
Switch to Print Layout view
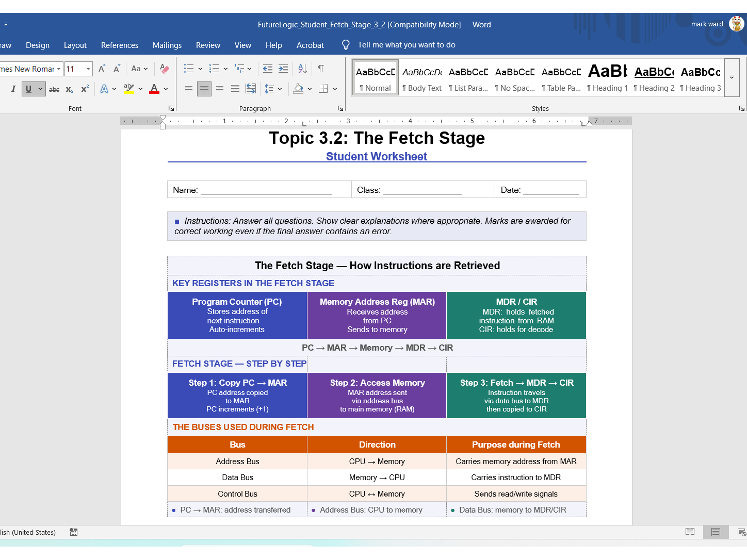point(716,532)
